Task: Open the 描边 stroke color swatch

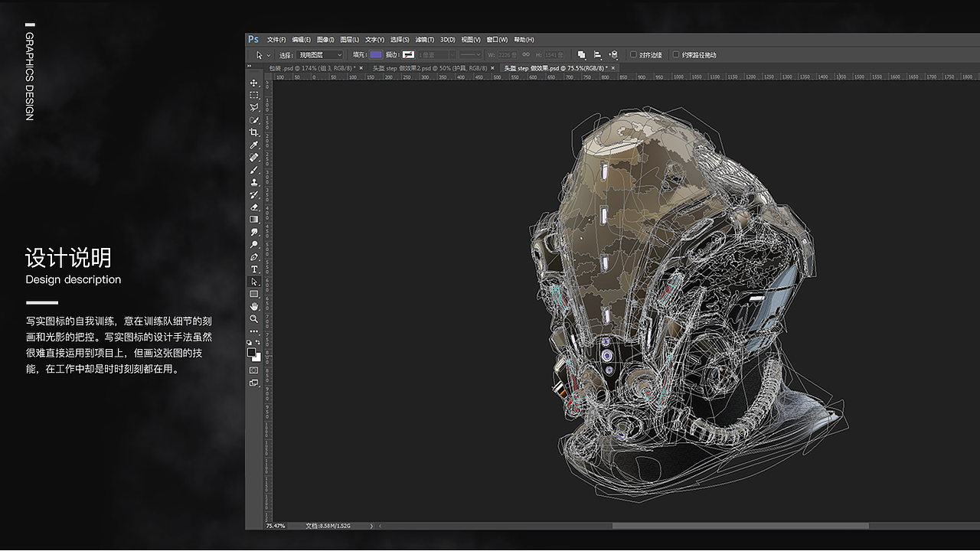Action: tap(409, 55)
